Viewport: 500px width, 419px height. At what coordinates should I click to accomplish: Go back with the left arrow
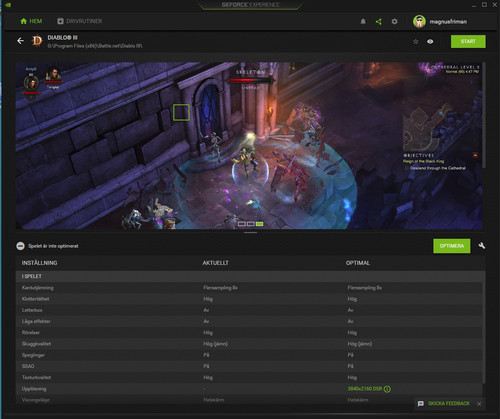pyautogui.click(x=20, y=41)
